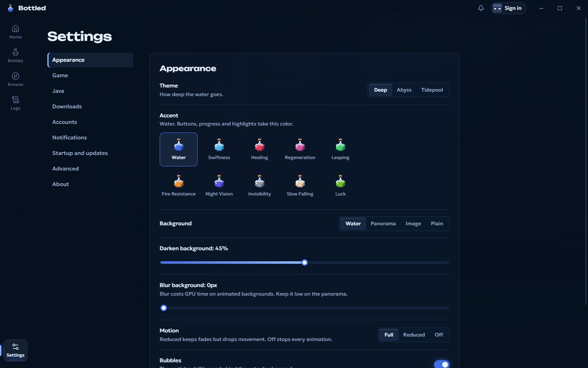Set background to Image
This screenshot has height=368, width=588.
(413, 224)
